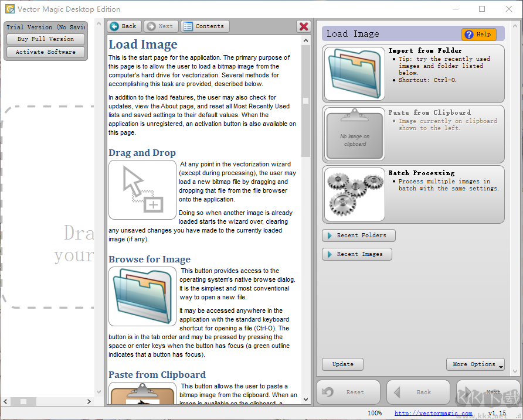Image resolution: width=523 pixels, height=420 pixels.
Task: Click the wizard Back button at bottom
Action: pyautogui.click(x=418, y=392)
